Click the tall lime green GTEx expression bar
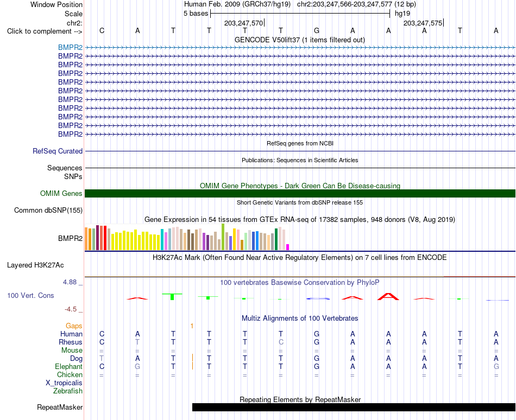Image resolution: width=516 pixels, height=420 pixels. pos(223,237)
